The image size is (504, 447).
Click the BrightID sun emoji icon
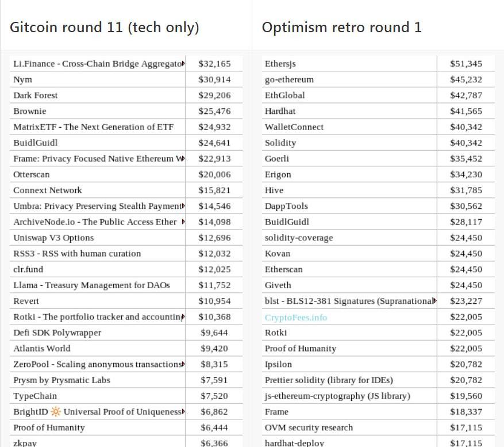pos(56,411)
